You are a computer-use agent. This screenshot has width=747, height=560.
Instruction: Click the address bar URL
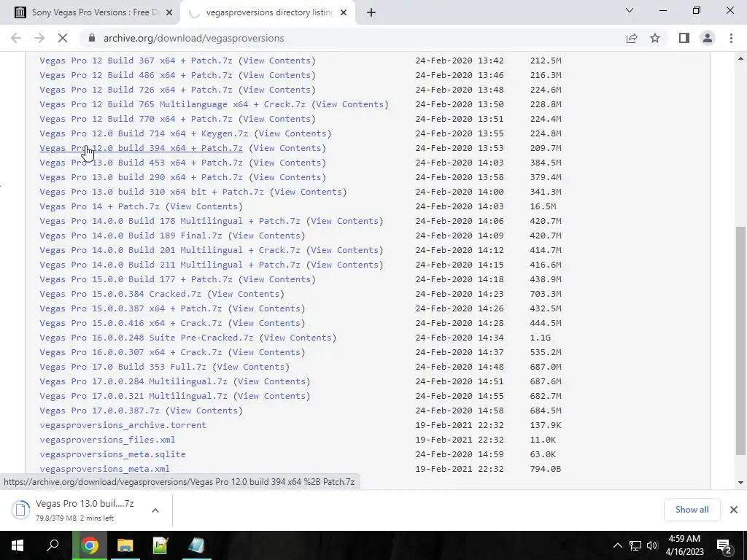pos(193,38)
